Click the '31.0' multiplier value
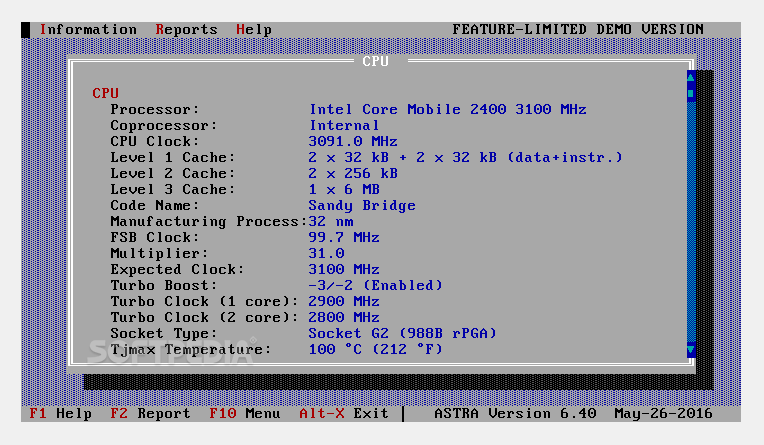The image size is (764, 445). (326, 253)
